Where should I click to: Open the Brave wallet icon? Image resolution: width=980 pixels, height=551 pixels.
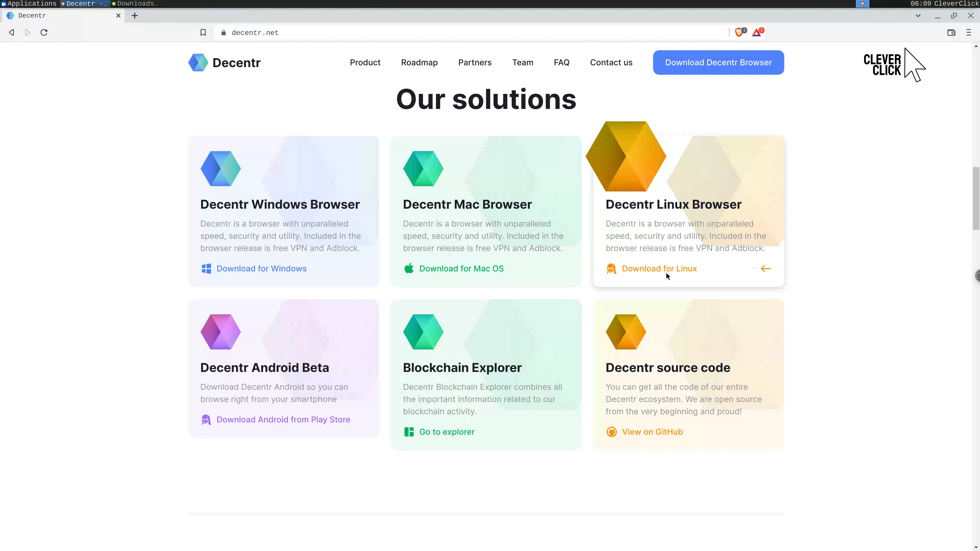(x=951, y=32)
